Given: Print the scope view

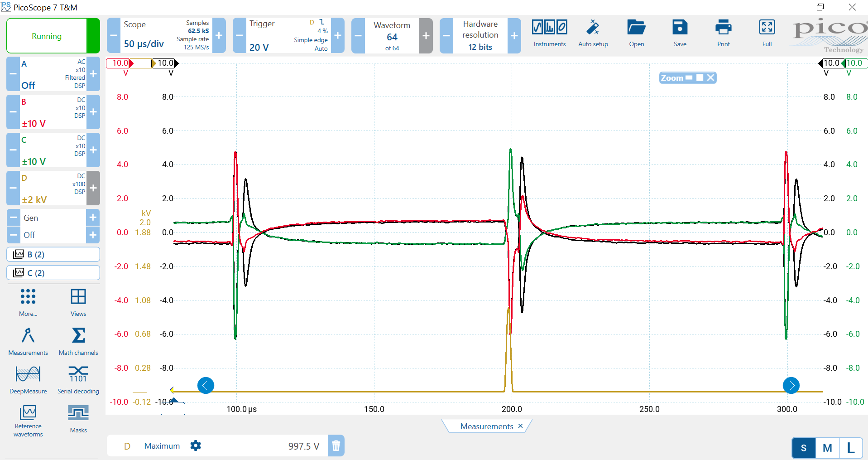Looking at the screenshot, I should pyautogui.click(x=723, y=34).
